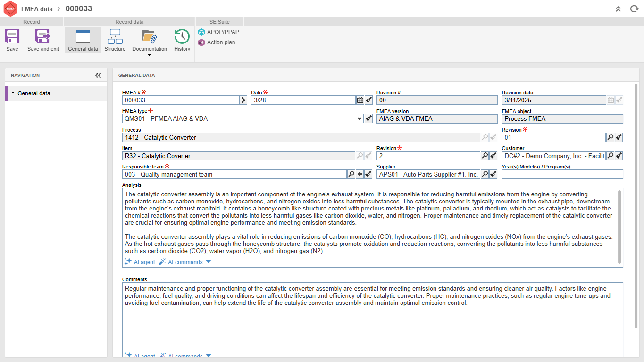Click the Save icon in Record group
The width and height of the screenshot is (644, 362).
click(12, 37)
